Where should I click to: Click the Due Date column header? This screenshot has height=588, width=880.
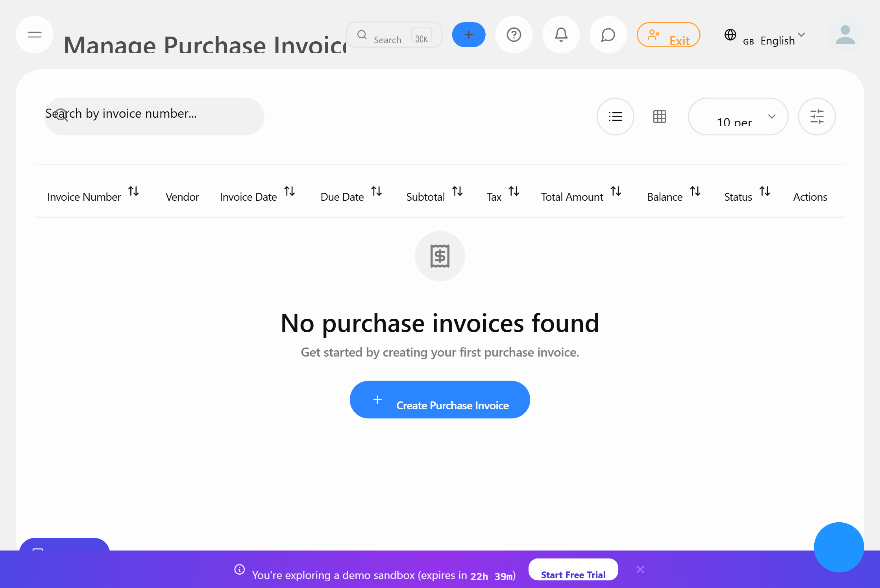[342, 196]
